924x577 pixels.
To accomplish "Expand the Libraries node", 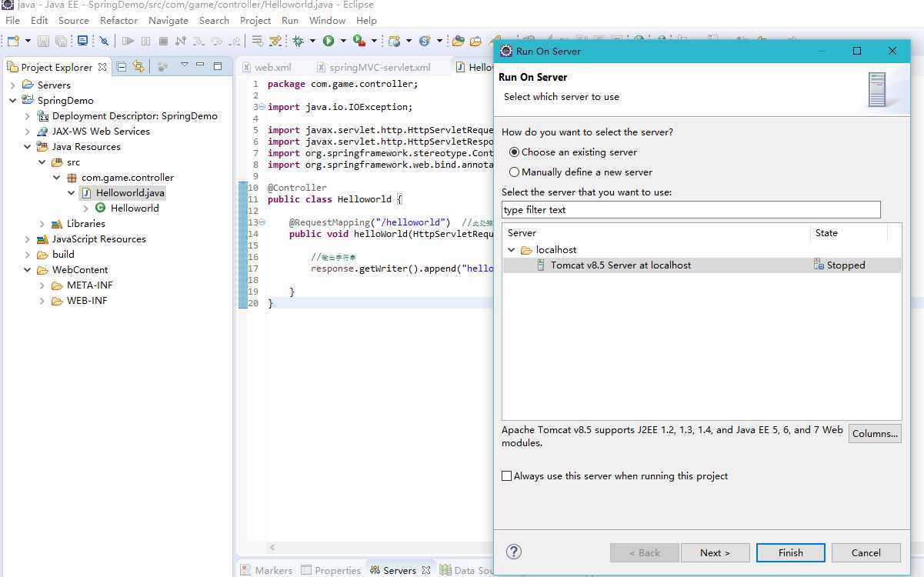I will click(x=42, y=223).
